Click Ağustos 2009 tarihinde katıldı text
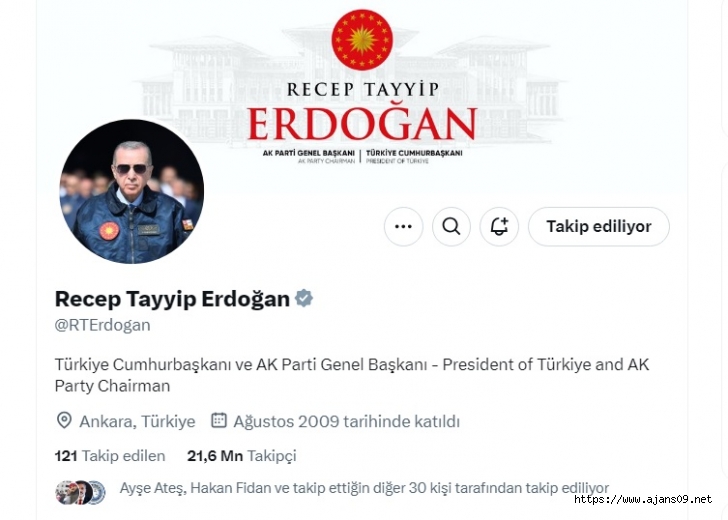 346,422
